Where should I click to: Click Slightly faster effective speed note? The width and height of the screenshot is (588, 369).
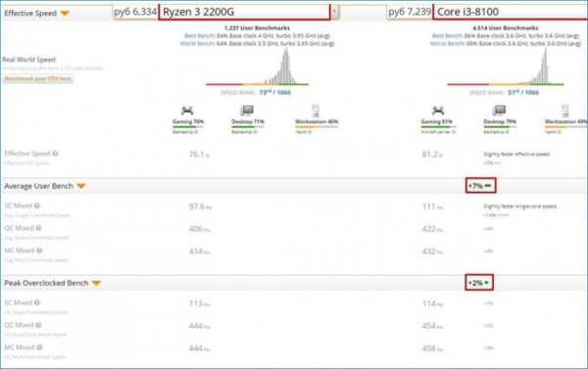(x=516, y=154)
